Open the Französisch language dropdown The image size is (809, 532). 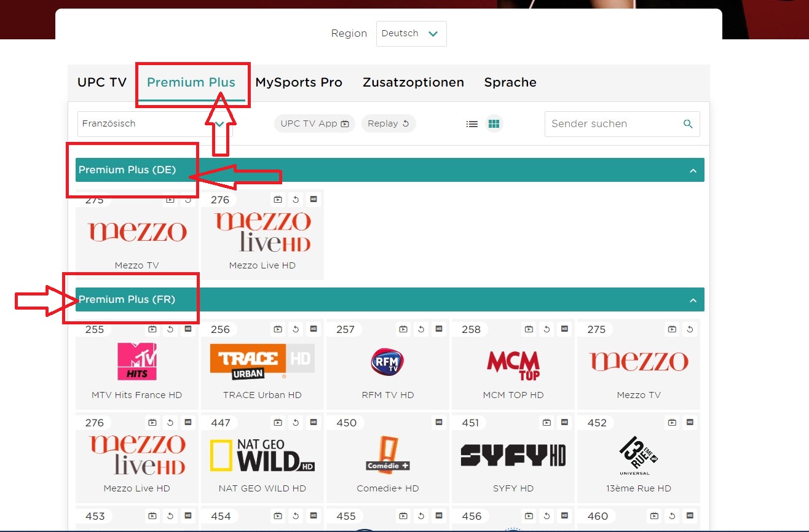pyautogui.click(x=154, y=123)
